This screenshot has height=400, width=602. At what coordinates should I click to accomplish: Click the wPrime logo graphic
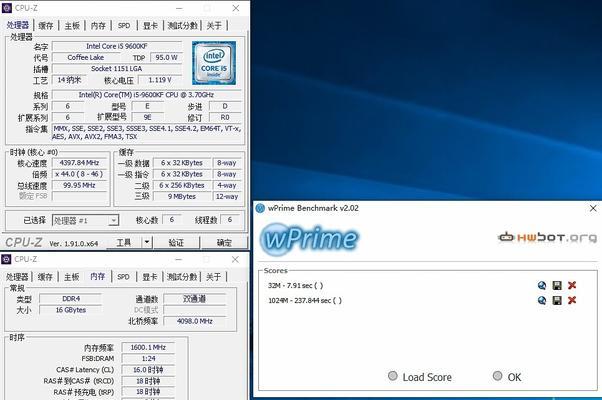(309, 238)
